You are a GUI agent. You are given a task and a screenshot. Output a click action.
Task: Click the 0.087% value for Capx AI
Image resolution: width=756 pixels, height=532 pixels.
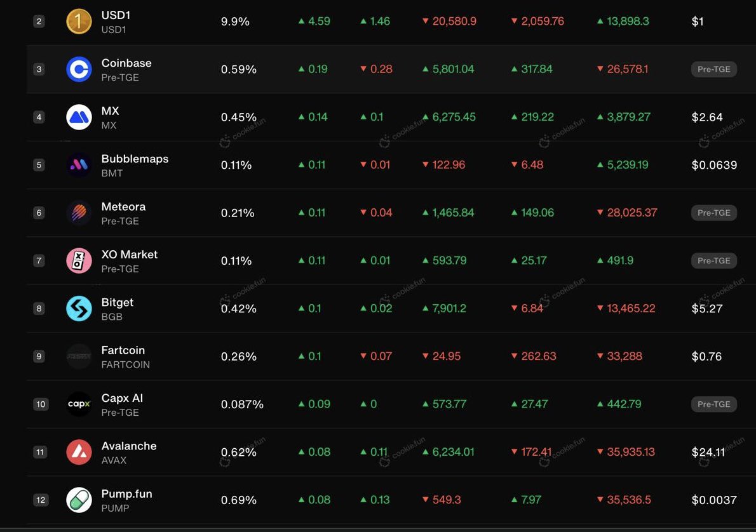coord(242,404)
